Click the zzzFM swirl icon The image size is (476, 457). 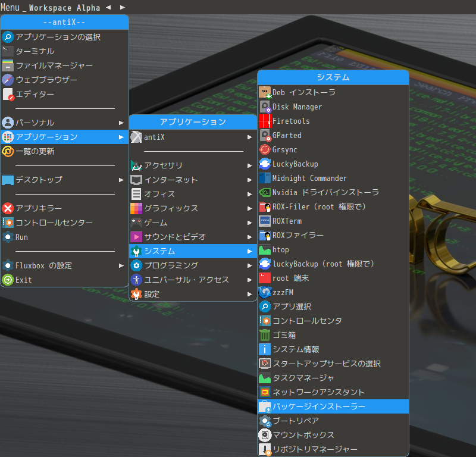tap(265, 292)
